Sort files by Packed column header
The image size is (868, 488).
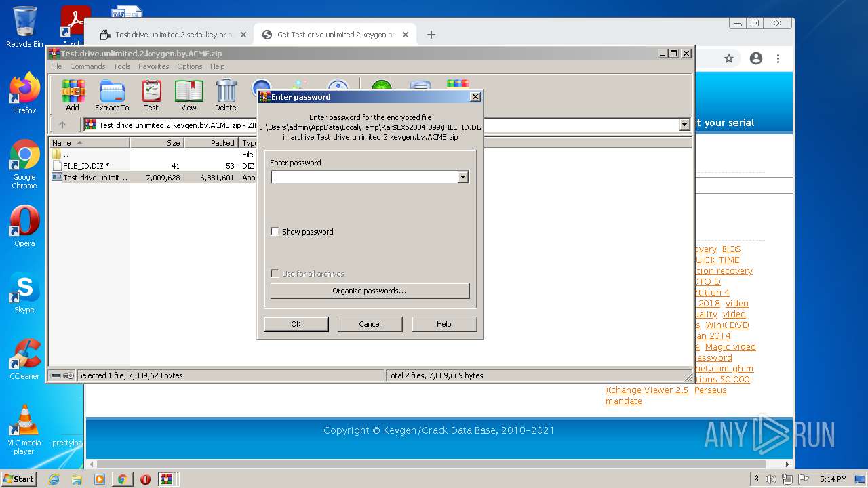(211, 143)
